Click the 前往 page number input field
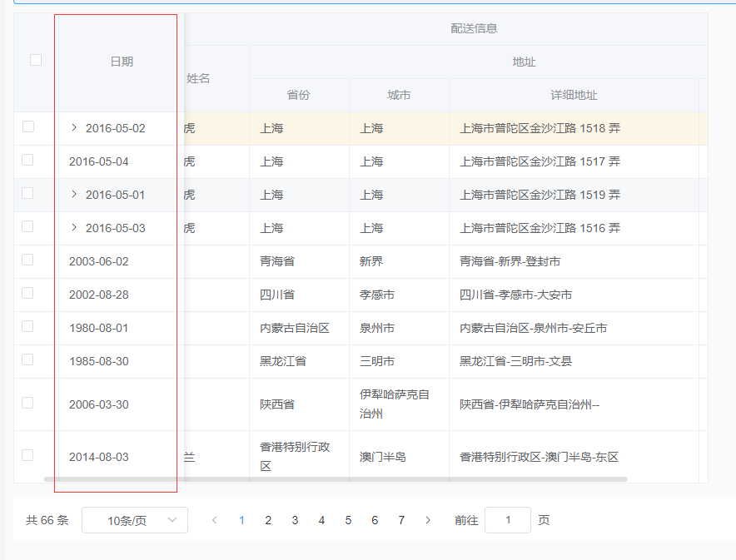Screen dimensions: 736x560 508,519
